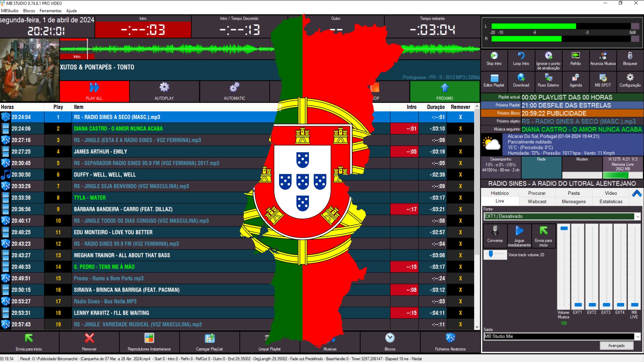Collapse panel with blue up chevron
This screenshot has width=644, height=362.
tap(637, 194)
